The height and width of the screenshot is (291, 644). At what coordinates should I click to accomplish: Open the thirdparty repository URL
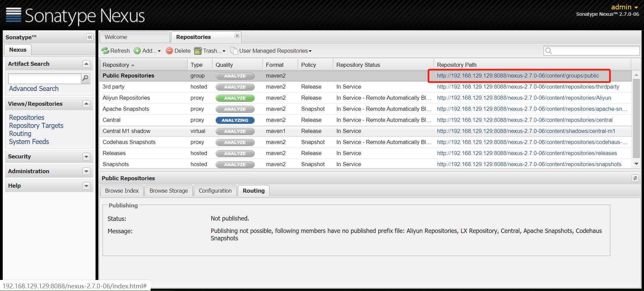[x=528, y=87]
